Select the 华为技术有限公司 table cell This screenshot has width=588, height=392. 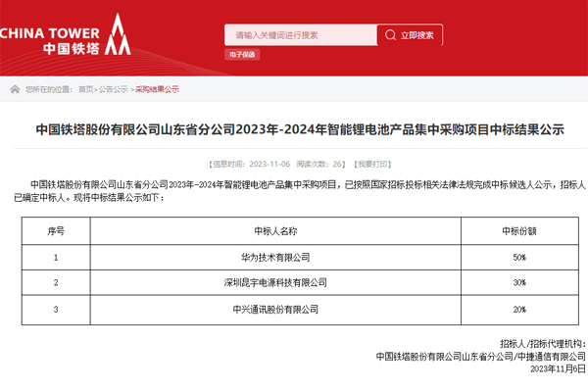point(273,257)
